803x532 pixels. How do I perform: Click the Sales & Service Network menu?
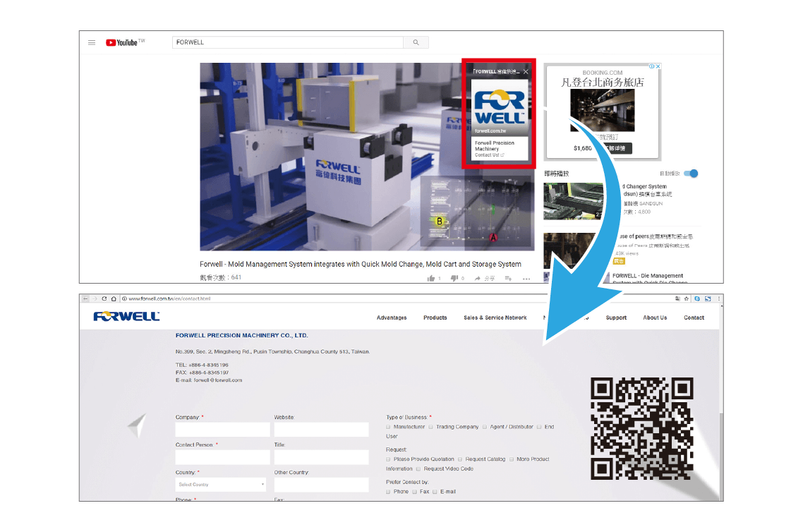[495, 318]
